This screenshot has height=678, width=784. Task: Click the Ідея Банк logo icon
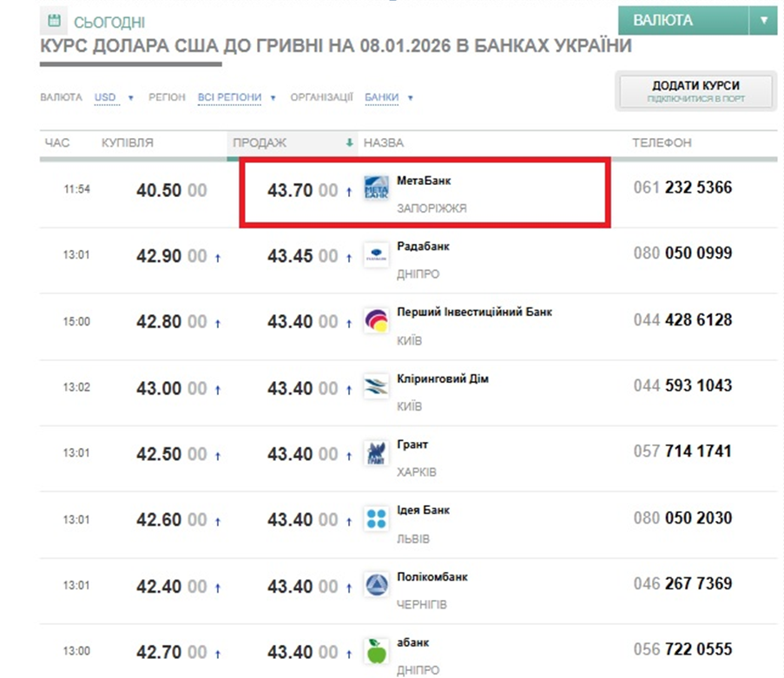click(x=376, y=519)
